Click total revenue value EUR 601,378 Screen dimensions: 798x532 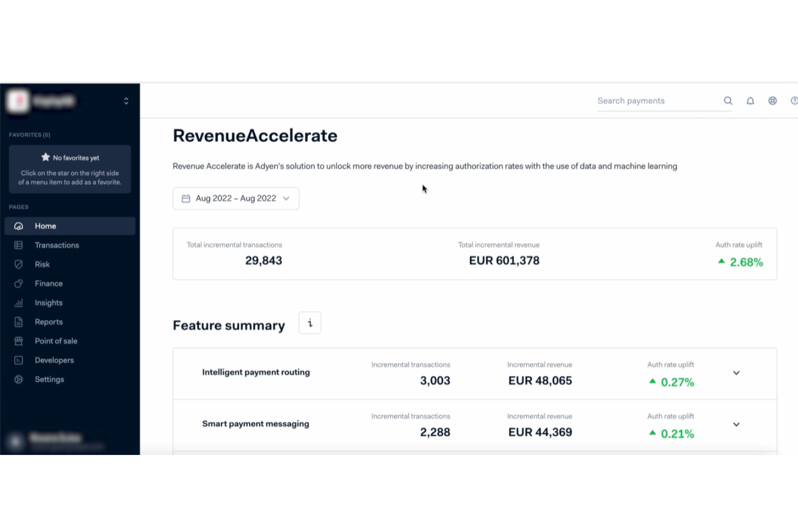[x=504, y=261]
